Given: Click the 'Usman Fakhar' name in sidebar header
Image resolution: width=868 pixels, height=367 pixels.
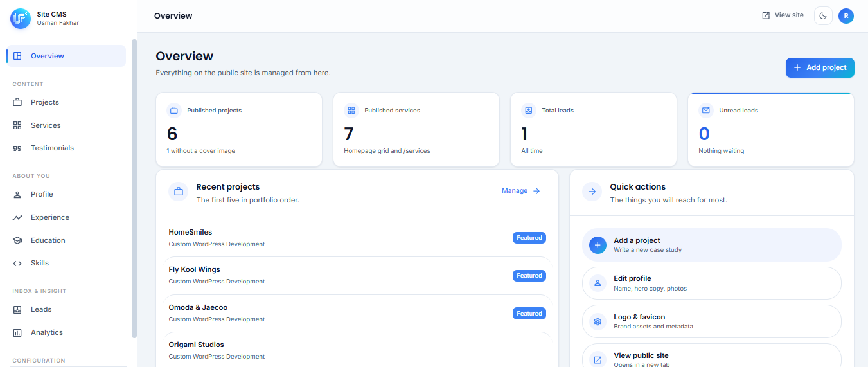Looking at the screenshot, I should [x=58, y=23].
